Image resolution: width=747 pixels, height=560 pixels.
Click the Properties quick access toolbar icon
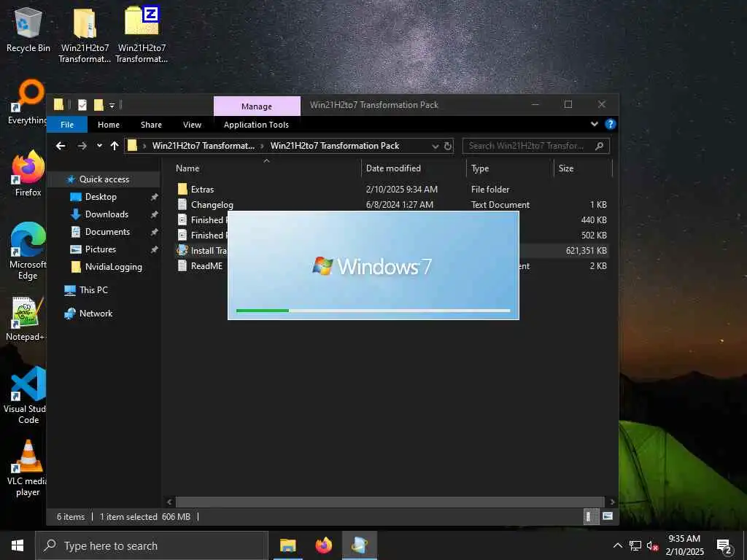pos(82,105)
